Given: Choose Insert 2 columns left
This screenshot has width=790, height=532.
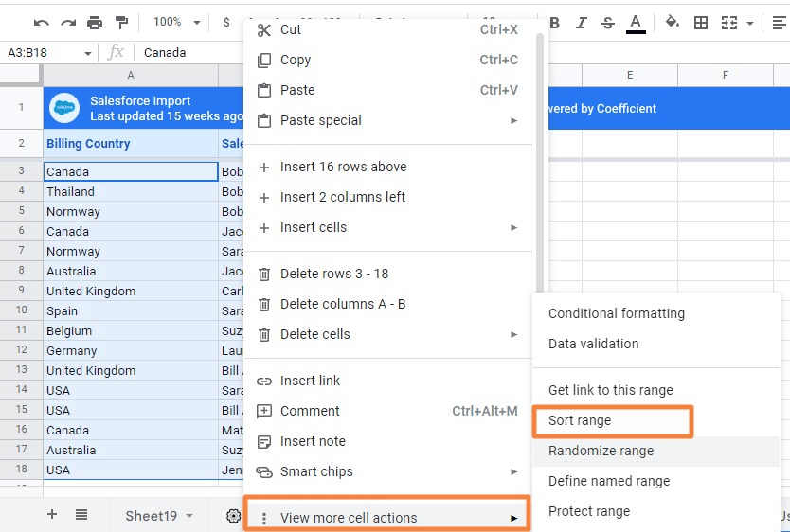Looking at the screenshot, I should click(x=387, y=197).
